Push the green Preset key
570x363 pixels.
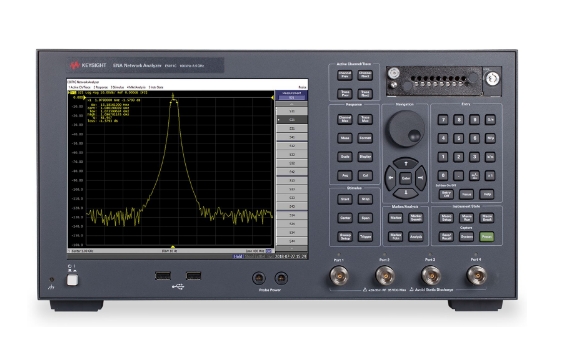pos(486,237)
